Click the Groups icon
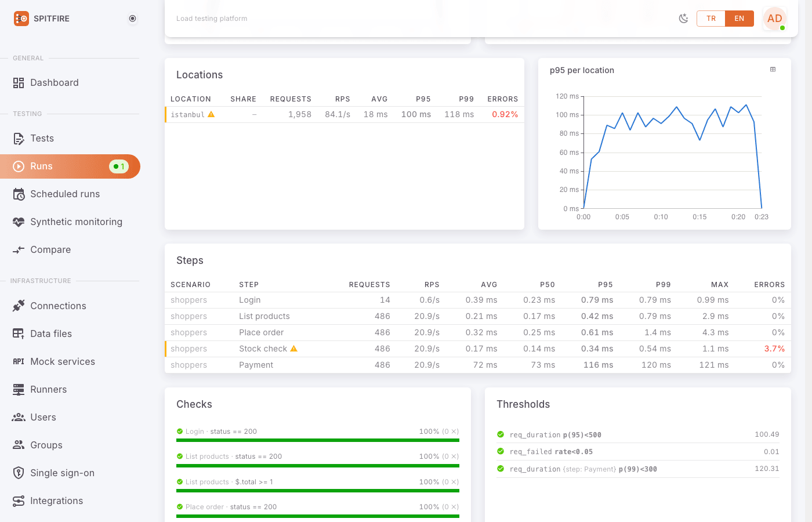The height and width of the screenshot is (522, 812). 19,445
